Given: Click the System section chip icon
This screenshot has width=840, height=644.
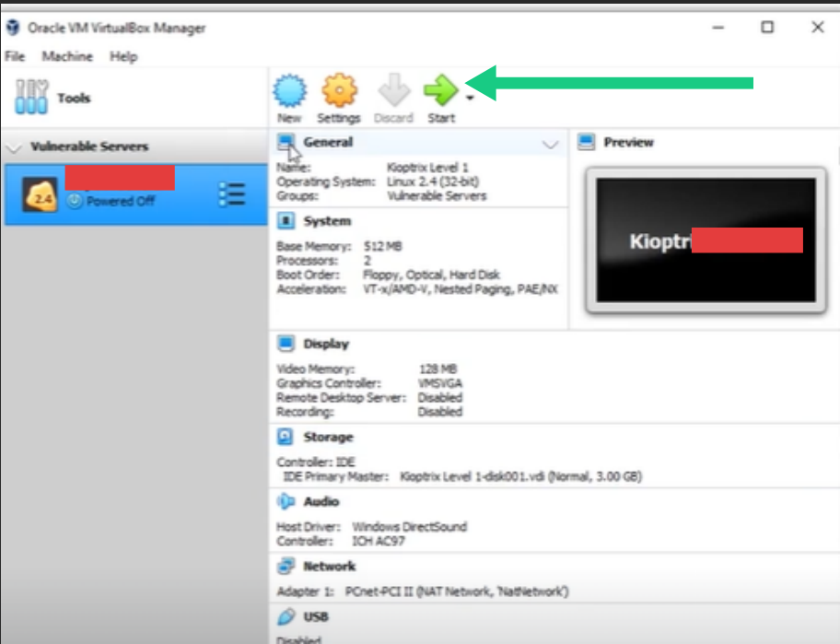Looking at the screenshot, I should coord(286,221).
